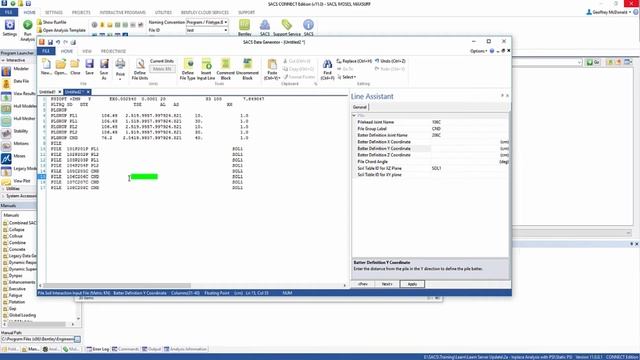This screenshot has width=640, height=360.
Task: Open the Error Log tab at bottom
Action: (98, 349)
